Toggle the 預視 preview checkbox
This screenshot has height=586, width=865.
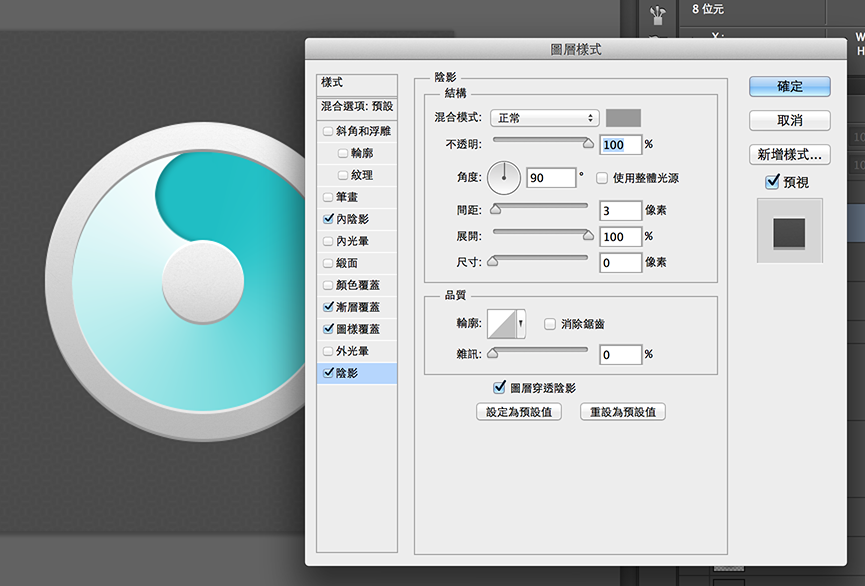[772, 182]
